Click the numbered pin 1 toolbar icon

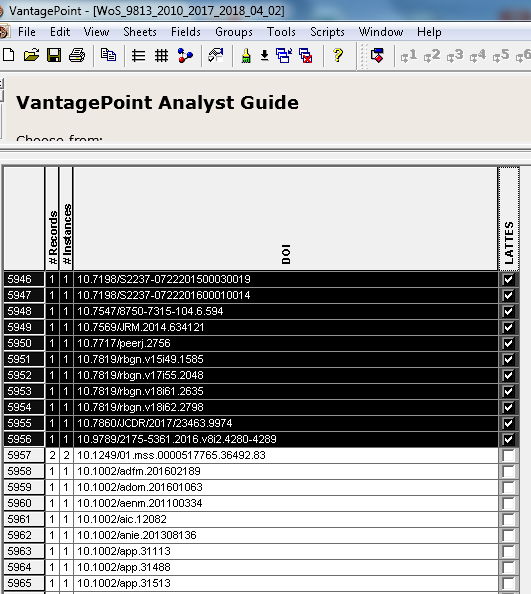click(409, 56)
